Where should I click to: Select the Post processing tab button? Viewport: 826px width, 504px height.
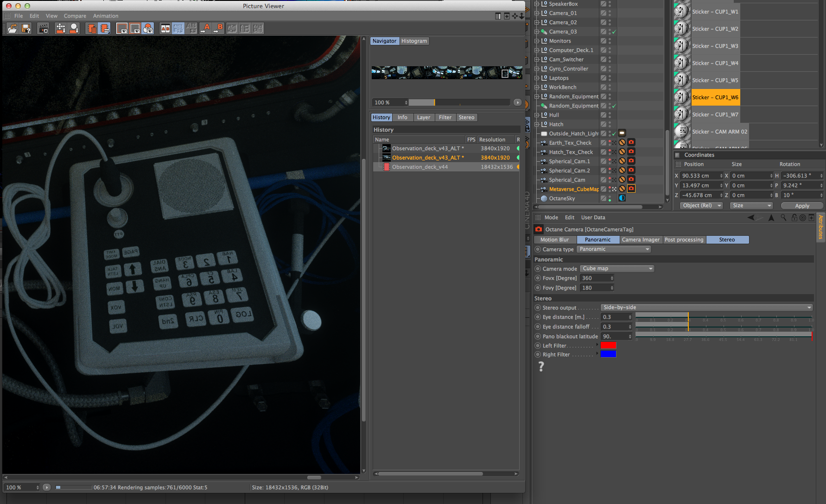pyautogui.click(x=684, y=239)
